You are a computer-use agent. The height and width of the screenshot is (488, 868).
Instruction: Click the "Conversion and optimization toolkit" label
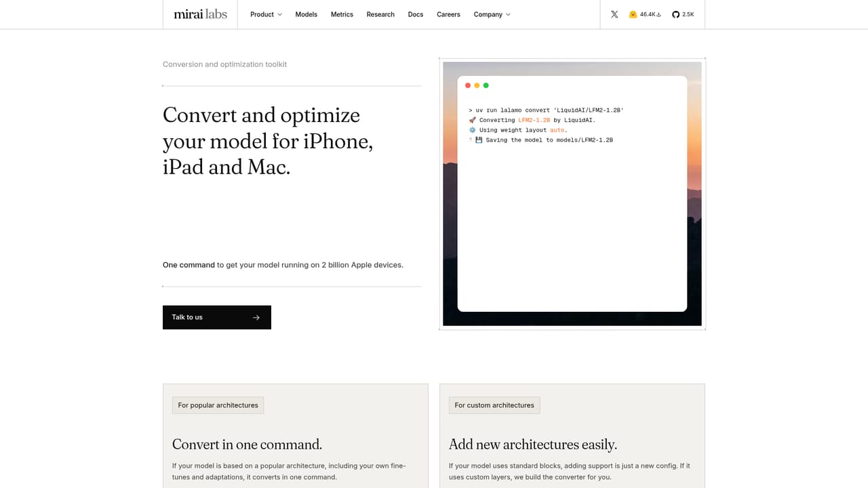[224, 64]
